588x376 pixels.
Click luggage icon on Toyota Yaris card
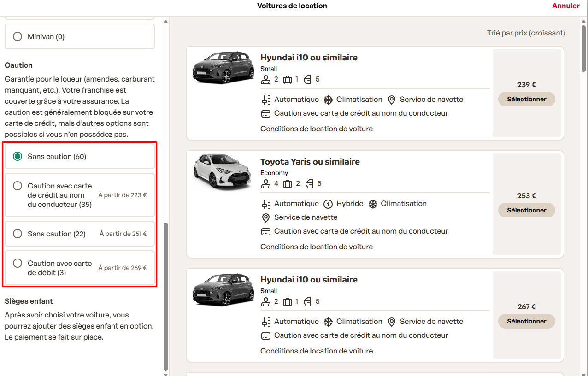coord(288,183)
